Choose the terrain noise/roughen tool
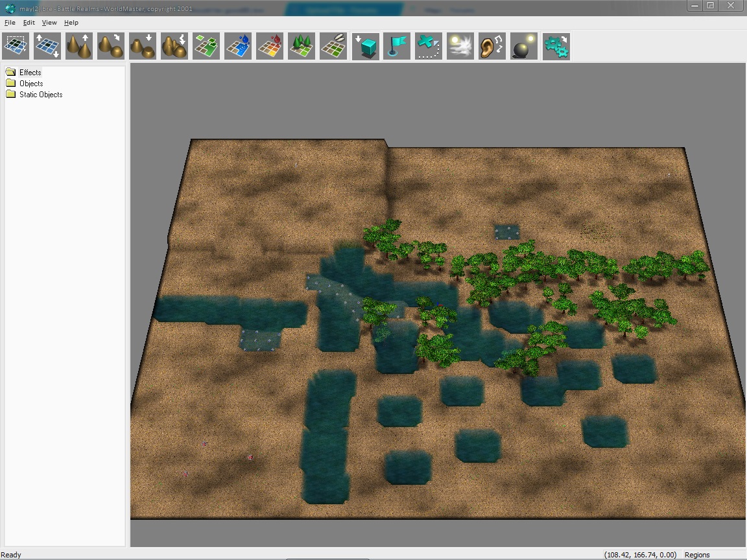This screenshot has height=560, width=747. click(174, 46)
